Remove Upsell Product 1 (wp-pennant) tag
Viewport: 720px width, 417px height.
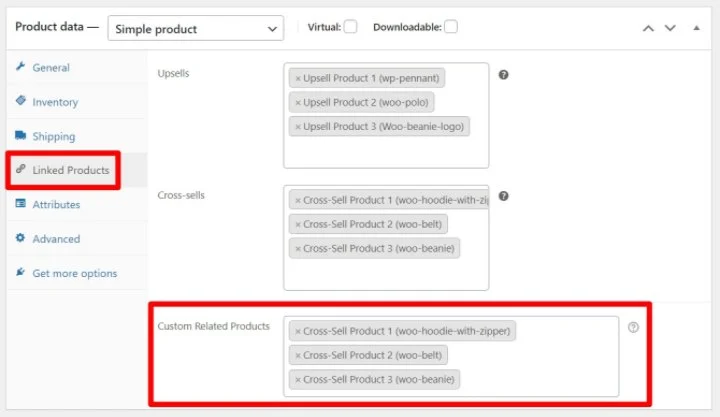[x=298, y=77]
